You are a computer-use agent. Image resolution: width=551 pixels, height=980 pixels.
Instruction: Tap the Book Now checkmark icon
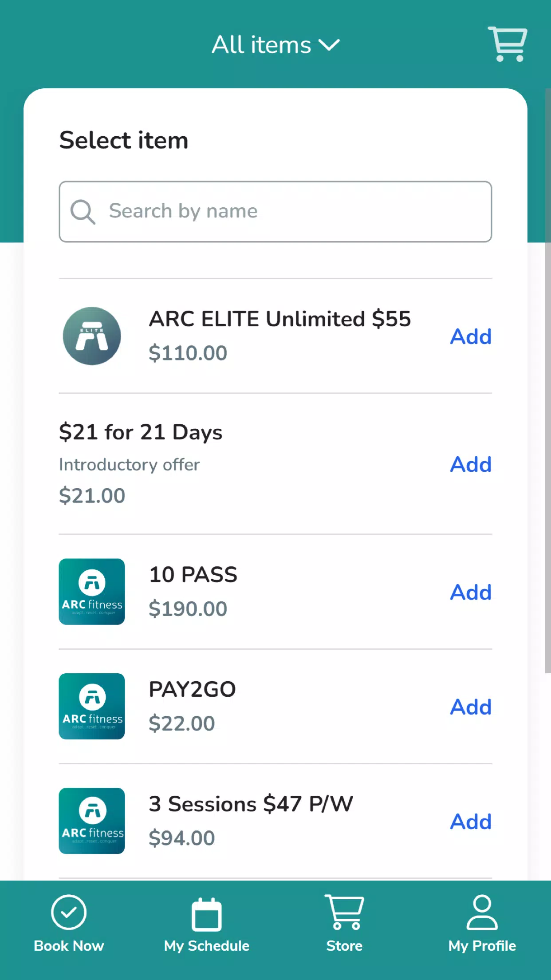pyautogui.click(x=69, y=912)
